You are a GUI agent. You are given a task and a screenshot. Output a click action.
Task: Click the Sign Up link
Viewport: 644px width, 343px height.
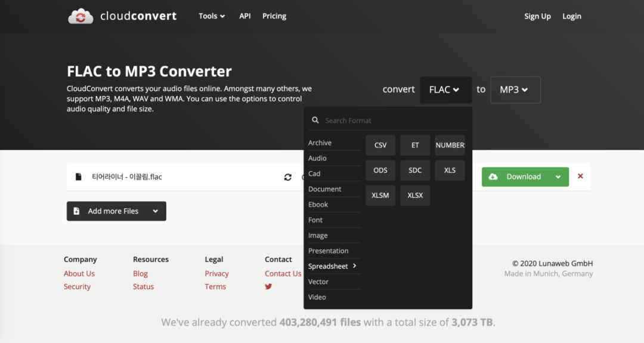[x=537, y=17]
